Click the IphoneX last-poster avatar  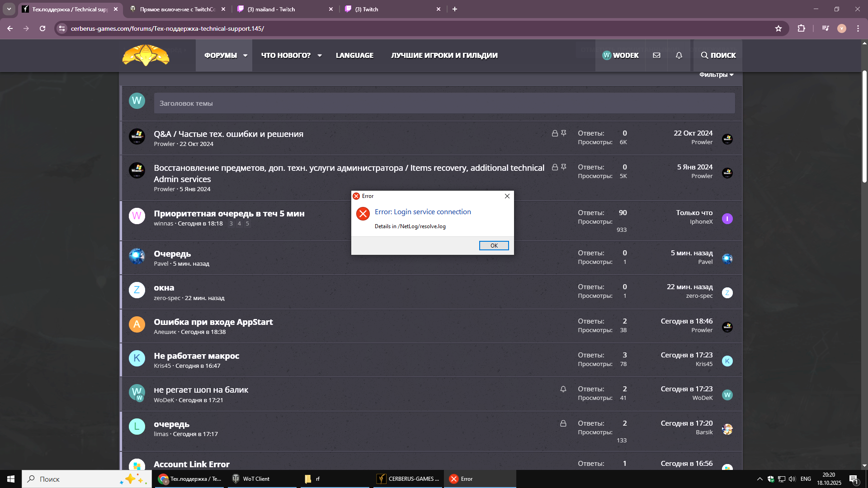(727, 219)
